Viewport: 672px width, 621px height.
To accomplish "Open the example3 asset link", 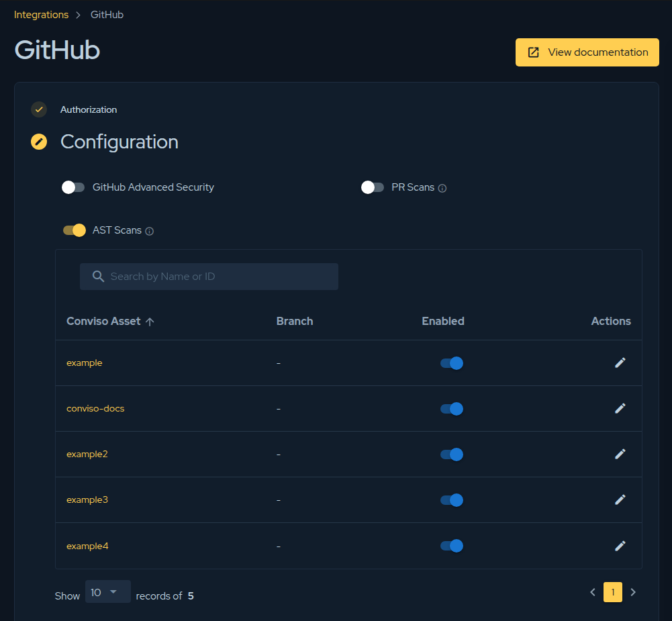I will (87, 499).
